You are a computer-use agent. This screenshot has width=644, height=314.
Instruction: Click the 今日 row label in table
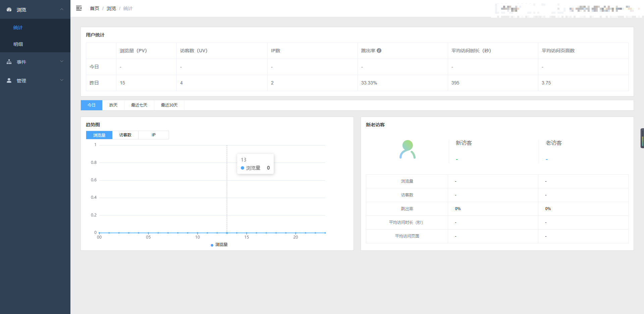(x=94, y=67)
